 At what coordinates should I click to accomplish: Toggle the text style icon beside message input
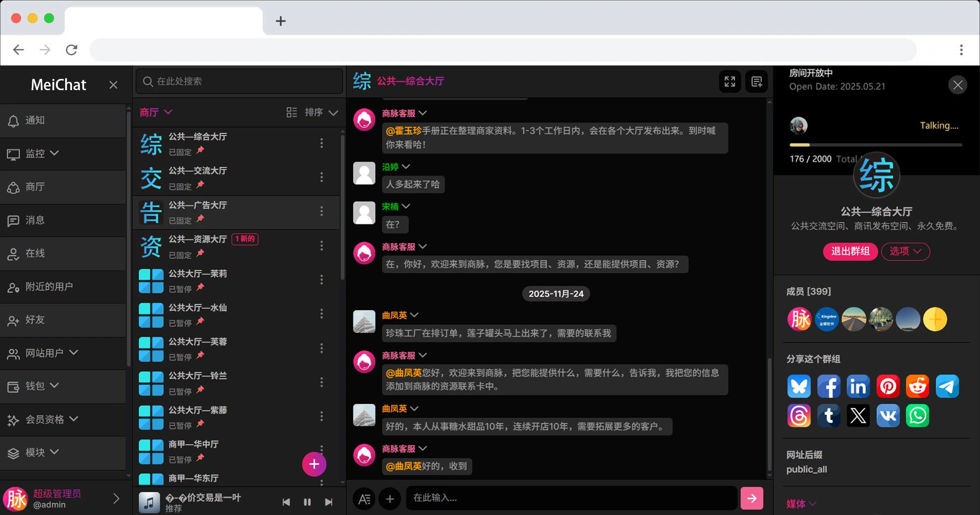364,498
